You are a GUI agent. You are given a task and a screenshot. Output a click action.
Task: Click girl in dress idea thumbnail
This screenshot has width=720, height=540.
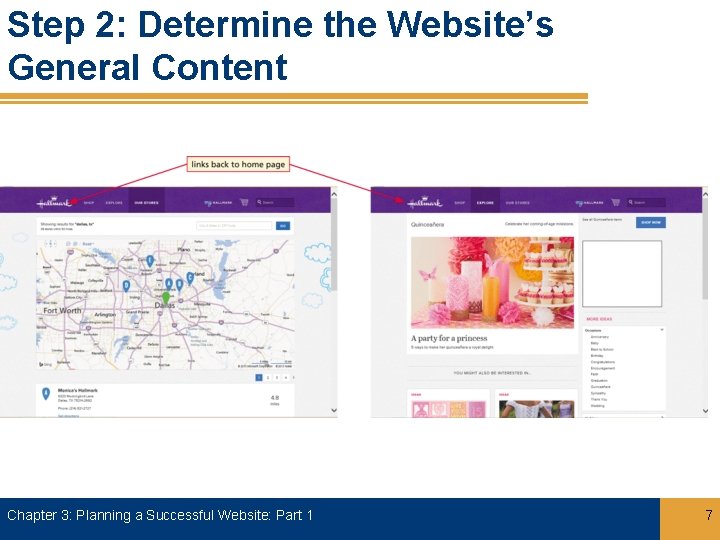[536, 409]
